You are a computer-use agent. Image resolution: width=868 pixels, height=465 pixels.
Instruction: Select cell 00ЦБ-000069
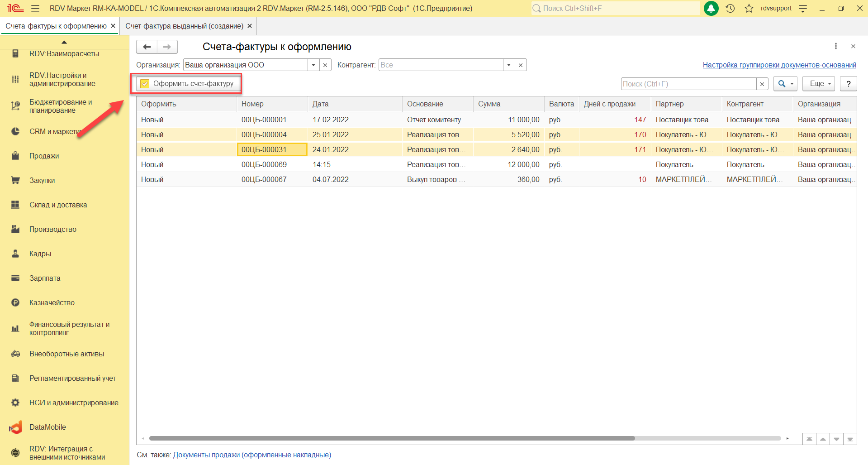click(x=272, y=164)
